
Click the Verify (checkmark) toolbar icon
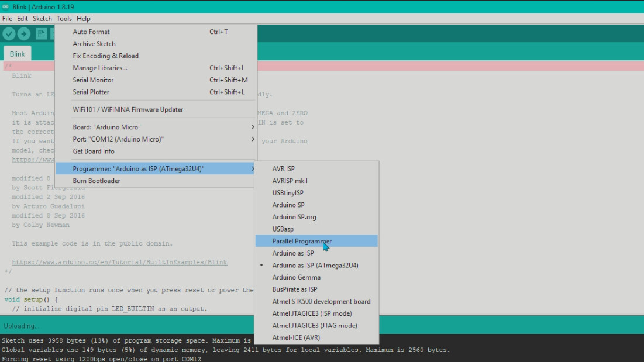point(8,34)
